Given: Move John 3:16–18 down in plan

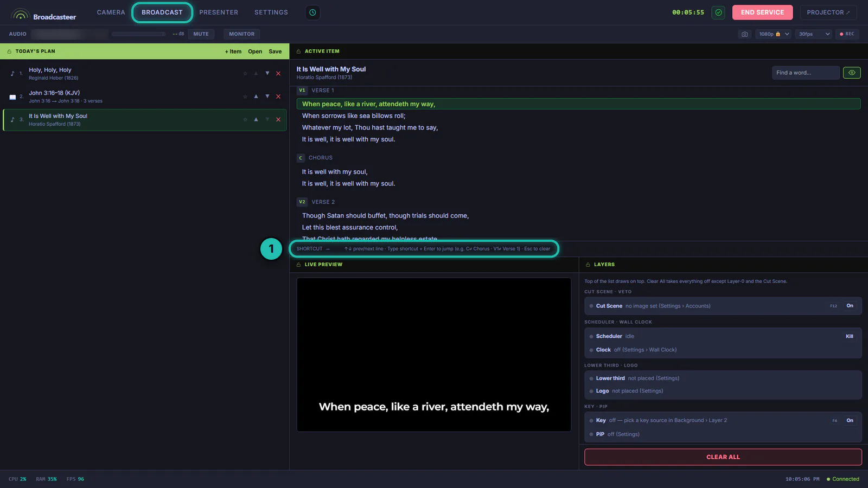Looking at the screenshot, I should (x=267, y=97).
